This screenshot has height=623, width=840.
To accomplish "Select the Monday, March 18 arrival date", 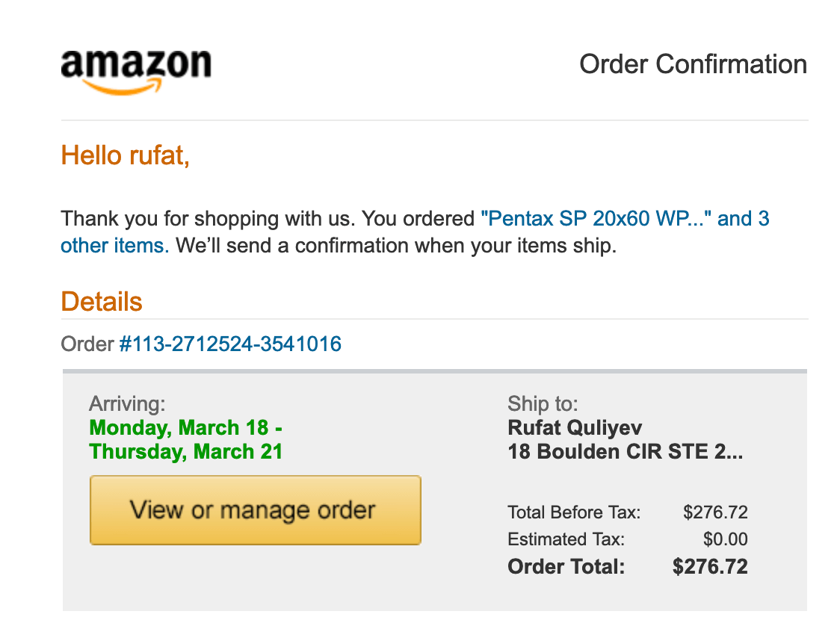I will pos(179,427).
